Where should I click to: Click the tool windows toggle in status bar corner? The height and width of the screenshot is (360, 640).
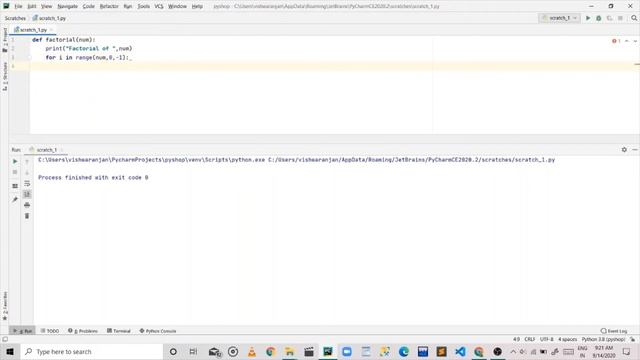(5, 339)
